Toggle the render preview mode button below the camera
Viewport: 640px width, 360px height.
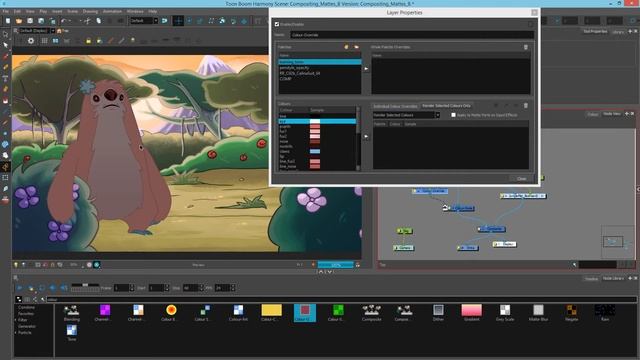pos(97,265)
